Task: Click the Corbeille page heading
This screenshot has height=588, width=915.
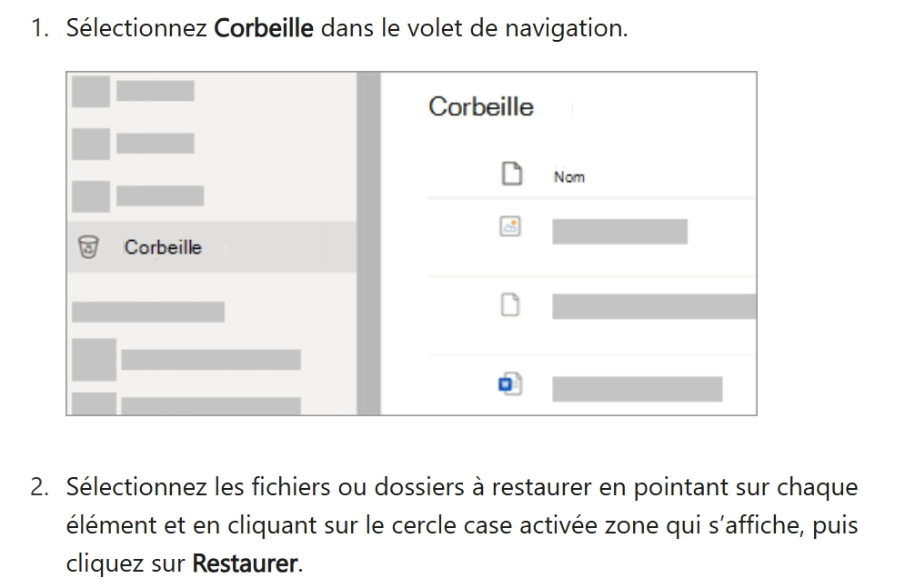Action: coord(481,106)
